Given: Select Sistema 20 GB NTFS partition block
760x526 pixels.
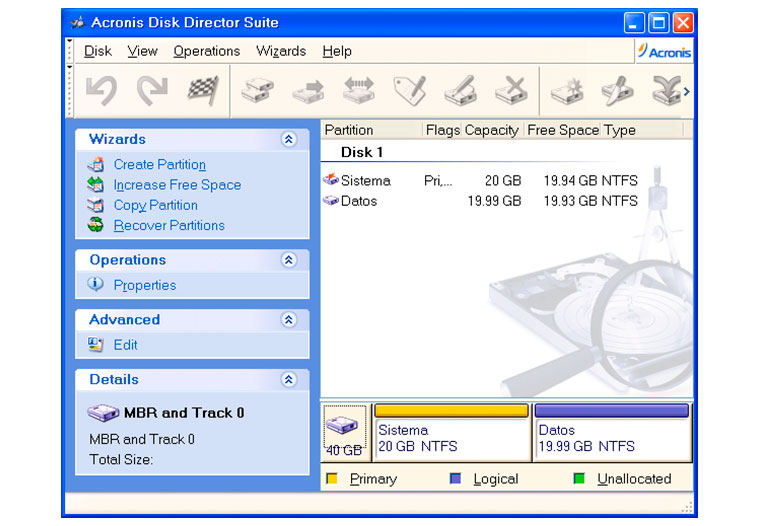Looking at the screenshot, I should 452,432.
